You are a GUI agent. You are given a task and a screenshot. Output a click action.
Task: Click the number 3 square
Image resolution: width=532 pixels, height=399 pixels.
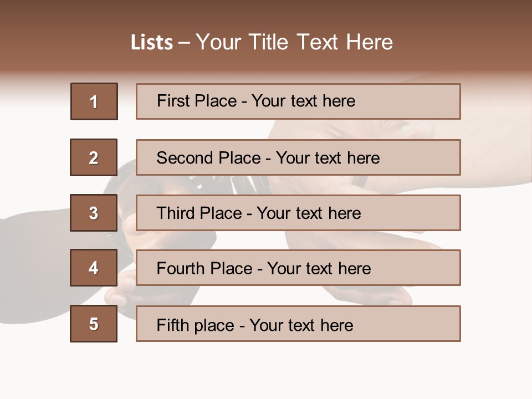(x=94, y=213)
